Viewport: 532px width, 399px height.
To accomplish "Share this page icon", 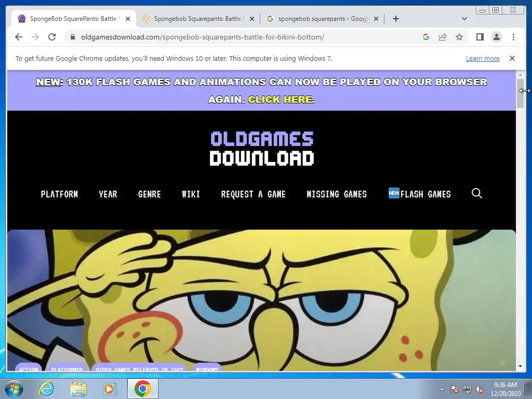I will pos(443,37).
